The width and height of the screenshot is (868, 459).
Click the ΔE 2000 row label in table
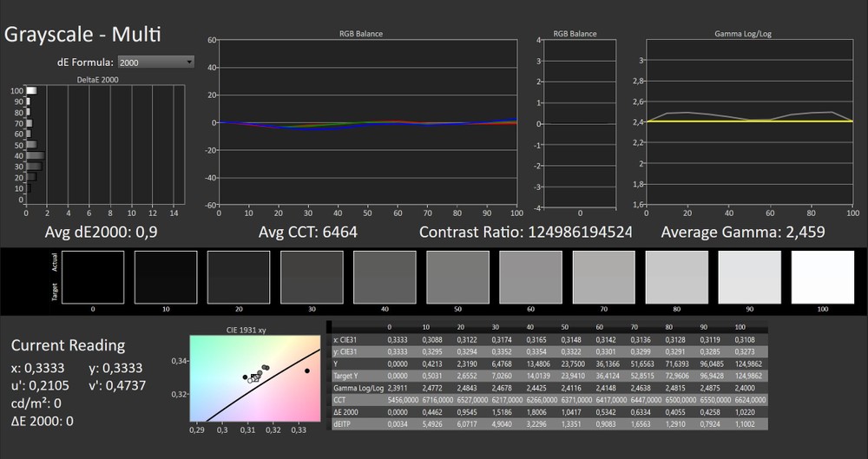tap(346, 411)
